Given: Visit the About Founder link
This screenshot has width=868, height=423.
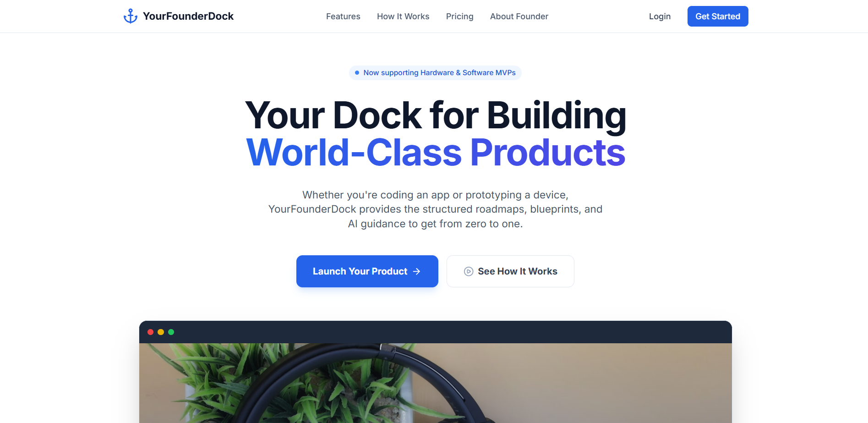Looking at the screenshot, I should (519, 16).
